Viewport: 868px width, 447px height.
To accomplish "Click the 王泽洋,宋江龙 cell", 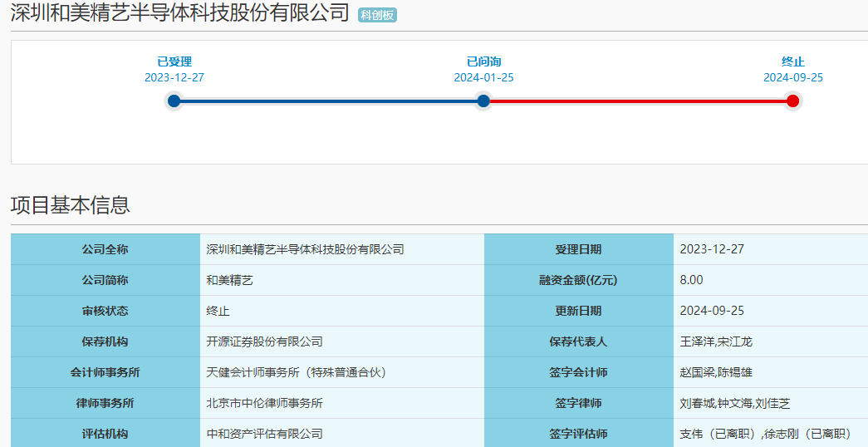I will (771, 341).
